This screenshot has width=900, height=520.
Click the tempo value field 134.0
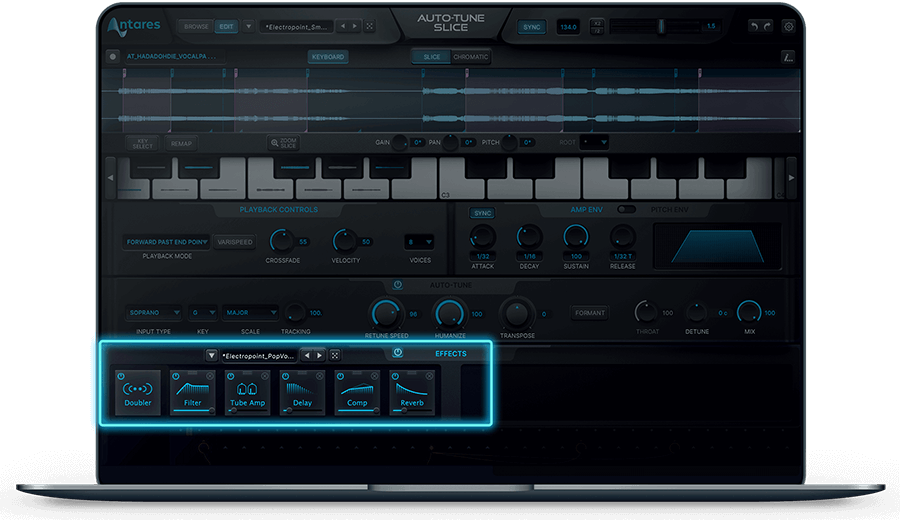(x=568, y=27)
